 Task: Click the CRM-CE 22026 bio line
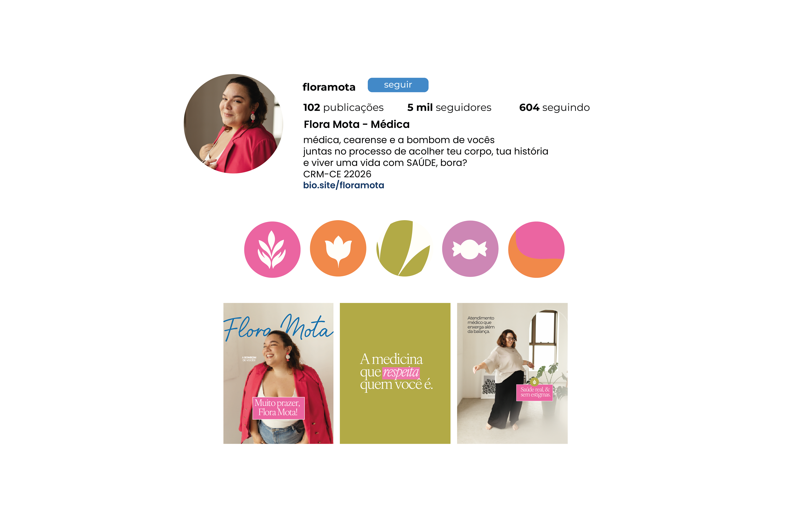(337, 174)
